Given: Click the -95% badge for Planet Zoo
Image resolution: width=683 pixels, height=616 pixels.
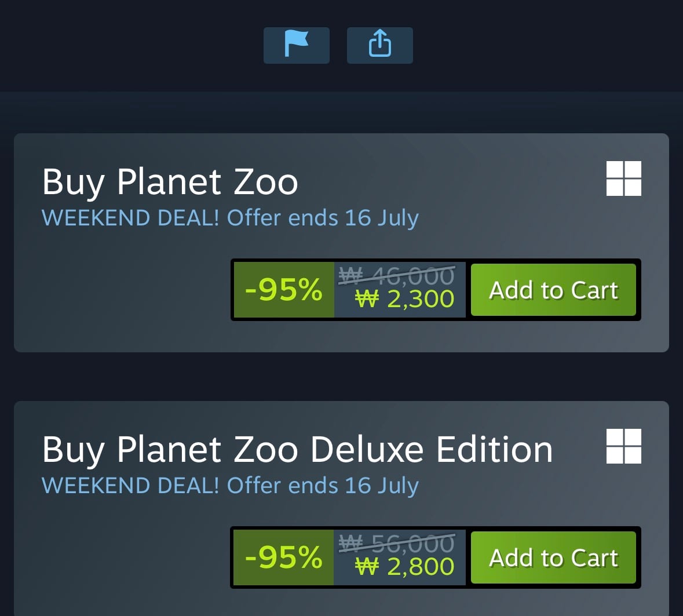Looking at the screenshot, I should tap(284, 290).
